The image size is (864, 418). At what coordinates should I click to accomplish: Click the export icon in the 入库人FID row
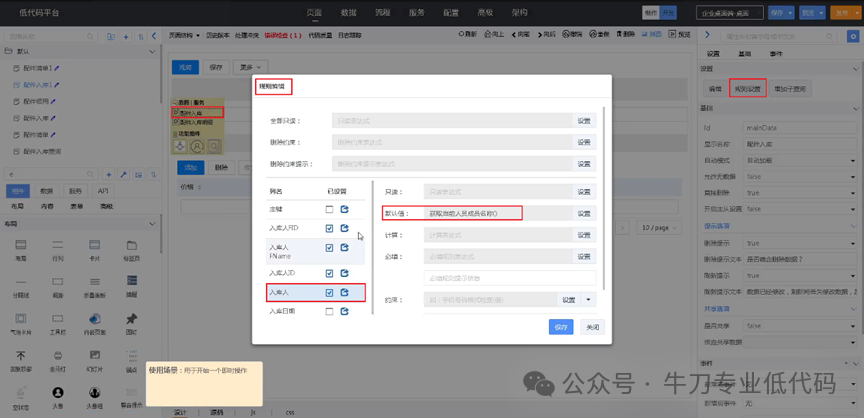pos(345,228)
